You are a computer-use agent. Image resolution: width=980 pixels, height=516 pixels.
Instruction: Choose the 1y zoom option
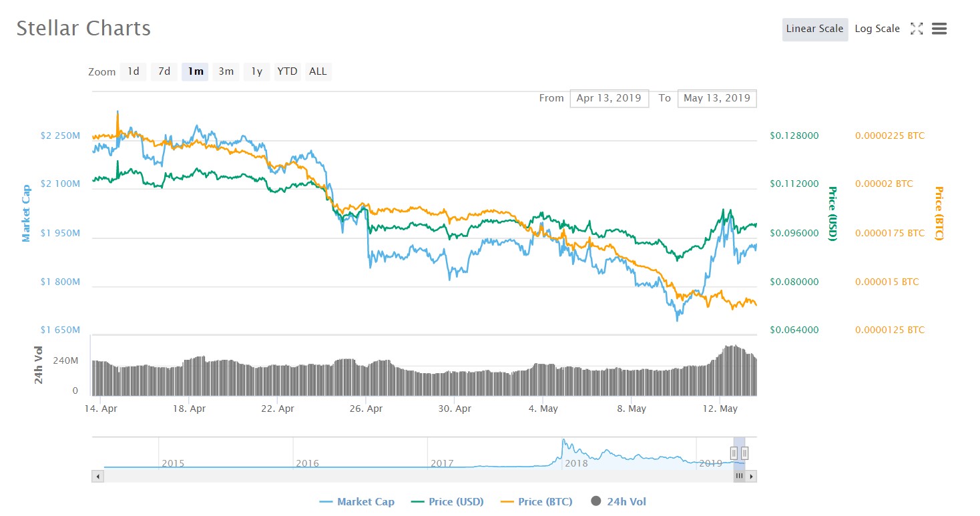click(257, 71)
